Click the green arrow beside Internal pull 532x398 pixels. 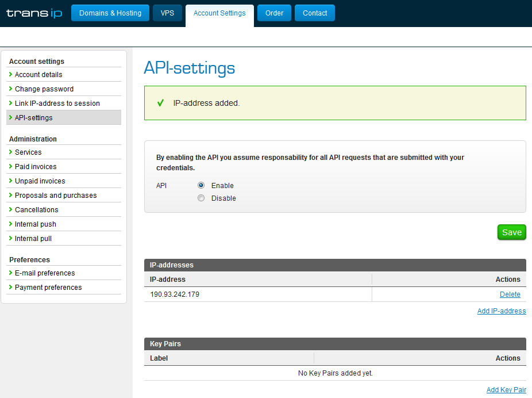(x=10, y=238)
